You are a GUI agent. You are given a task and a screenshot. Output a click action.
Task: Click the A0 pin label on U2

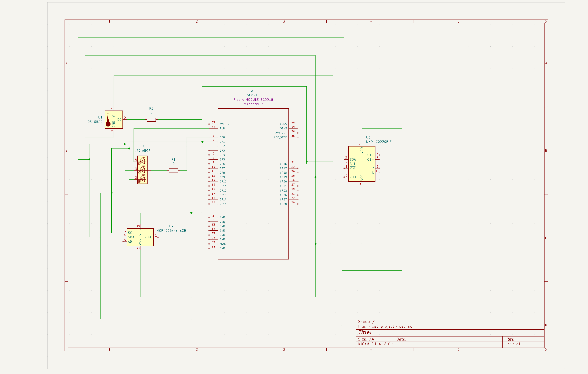tap(130, 241)
